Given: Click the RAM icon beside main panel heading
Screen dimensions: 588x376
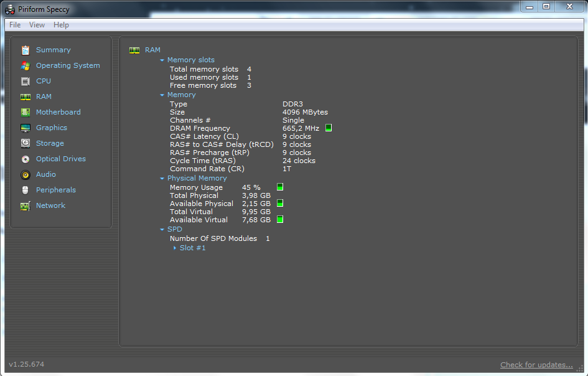Looking at the screenshot, I should pos(134,50).
